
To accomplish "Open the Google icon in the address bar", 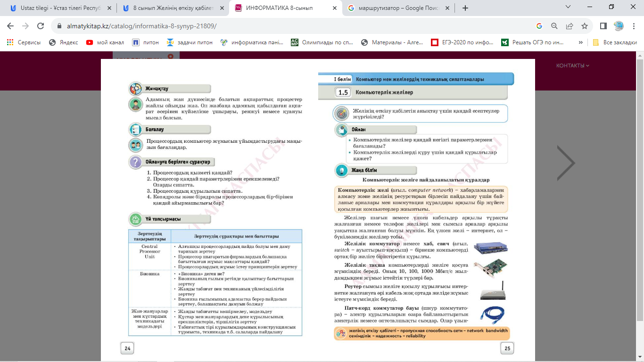I will (539, 26).
